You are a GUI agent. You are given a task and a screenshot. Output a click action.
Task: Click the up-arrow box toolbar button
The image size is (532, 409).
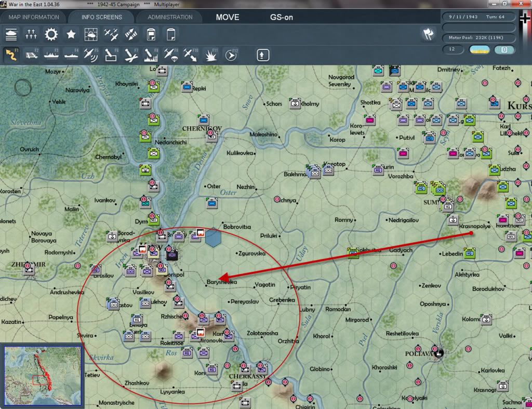pos(262,55)
